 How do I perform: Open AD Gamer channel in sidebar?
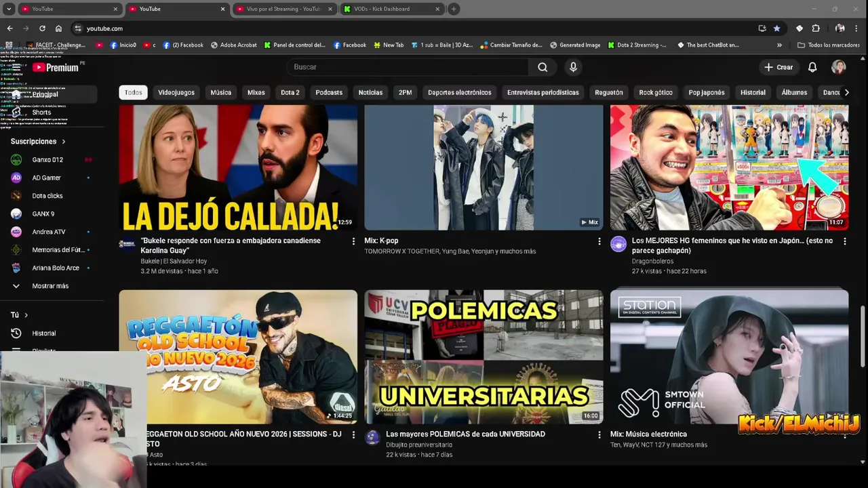(51, 178)
